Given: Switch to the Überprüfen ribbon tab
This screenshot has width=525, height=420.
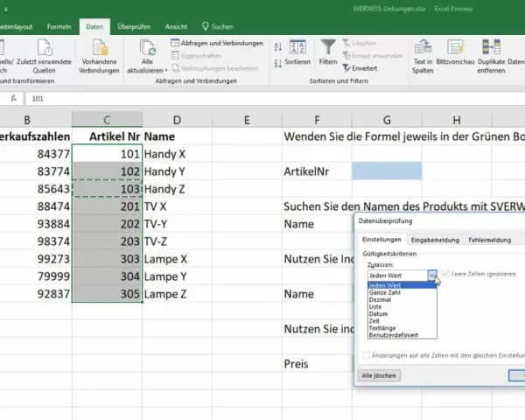Looking at the screenshot, I should pyautogui.click(x=134, y=26).
